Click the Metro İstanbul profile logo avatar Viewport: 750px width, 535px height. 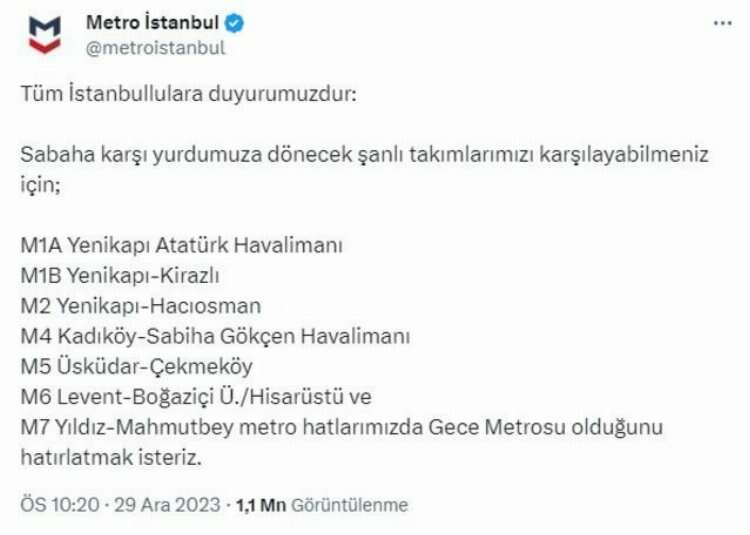click(x=44, y=34)
